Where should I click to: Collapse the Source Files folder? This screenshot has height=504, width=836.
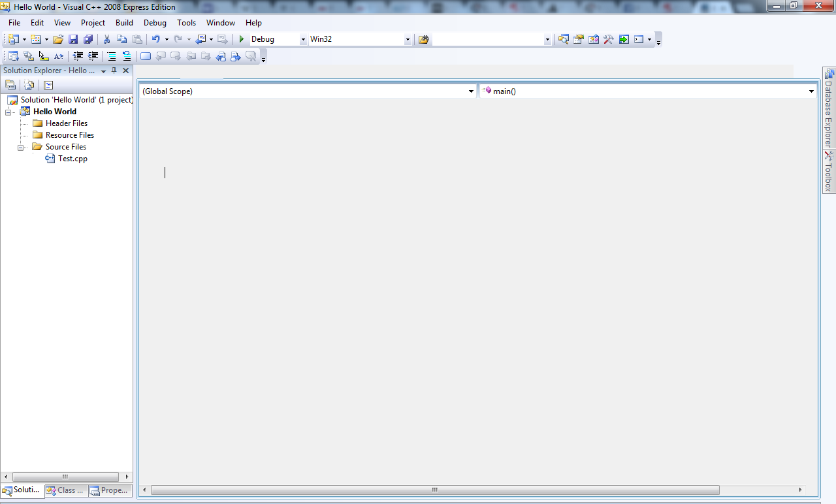point(22,147)
